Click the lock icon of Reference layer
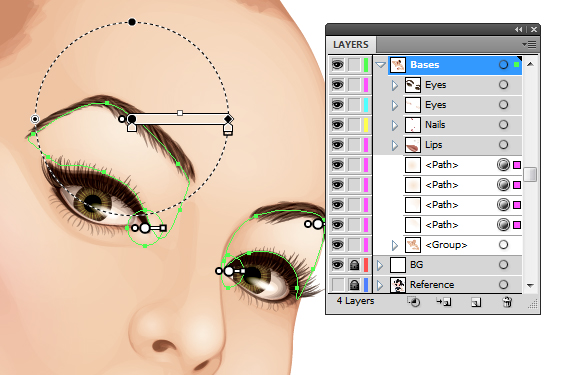The height and width of the screenshot is (375, 573). (354, 285)
